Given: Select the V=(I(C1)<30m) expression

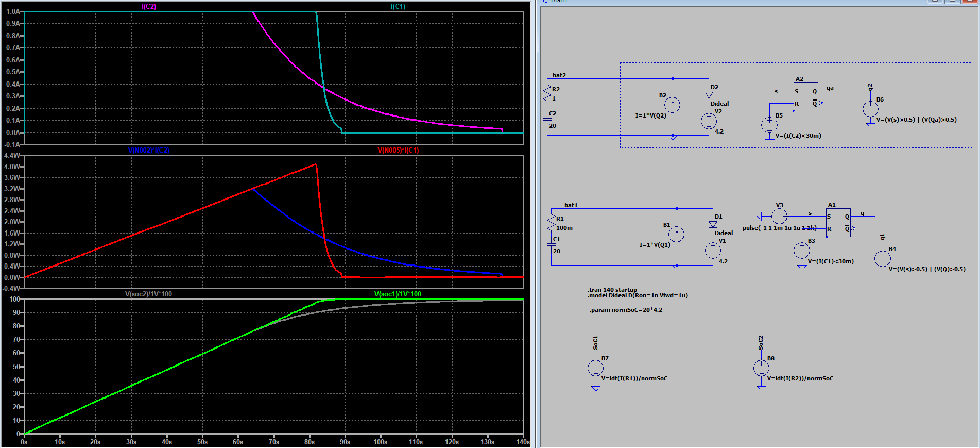Looking at the screenshot, I should coord(831,261).
